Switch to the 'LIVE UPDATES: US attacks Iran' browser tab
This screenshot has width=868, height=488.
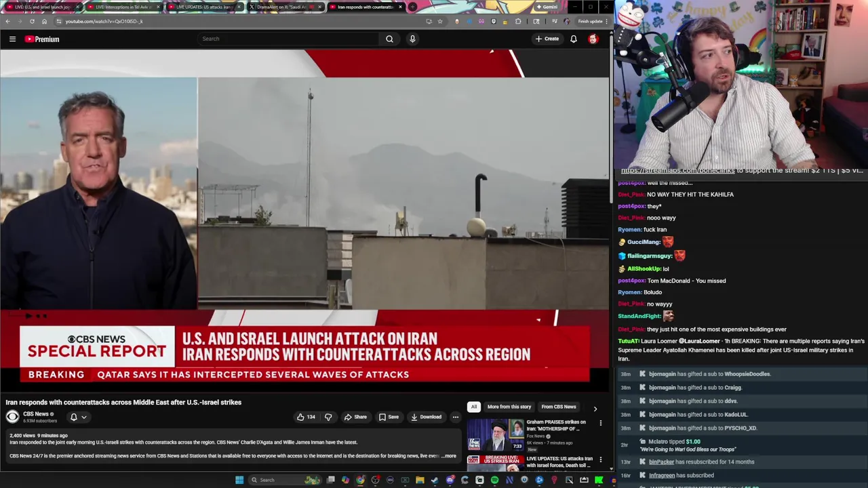(x=204, y=7)
